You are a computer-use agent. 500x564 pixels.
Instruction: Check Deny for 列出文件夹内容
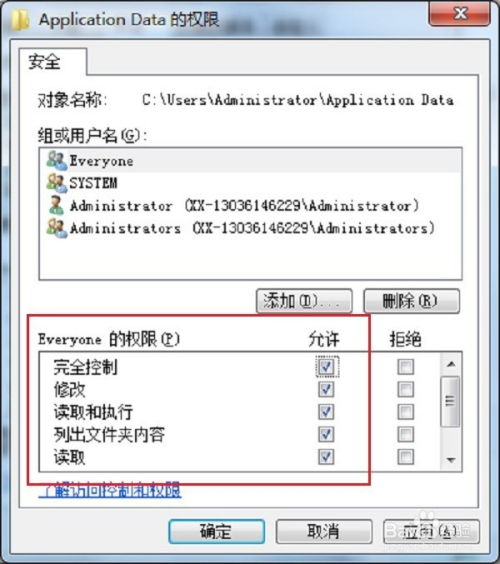tap(405, 435)
